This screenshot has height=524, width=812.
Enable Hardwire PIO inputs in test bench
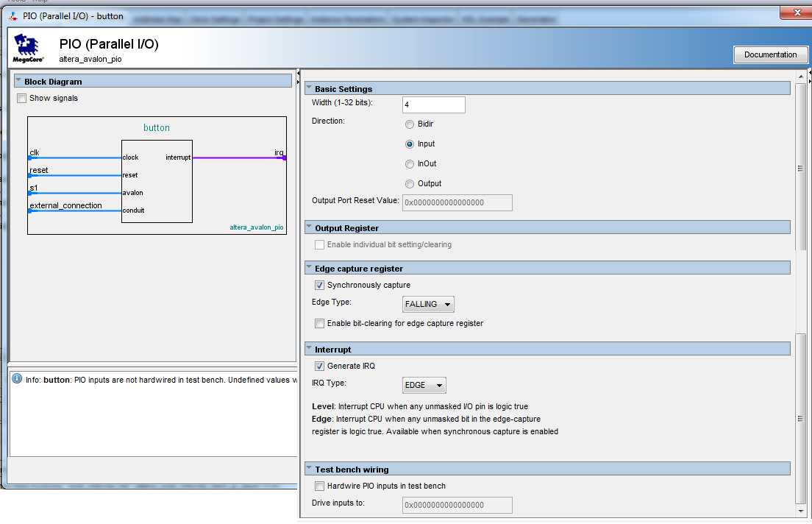(319, 486)
